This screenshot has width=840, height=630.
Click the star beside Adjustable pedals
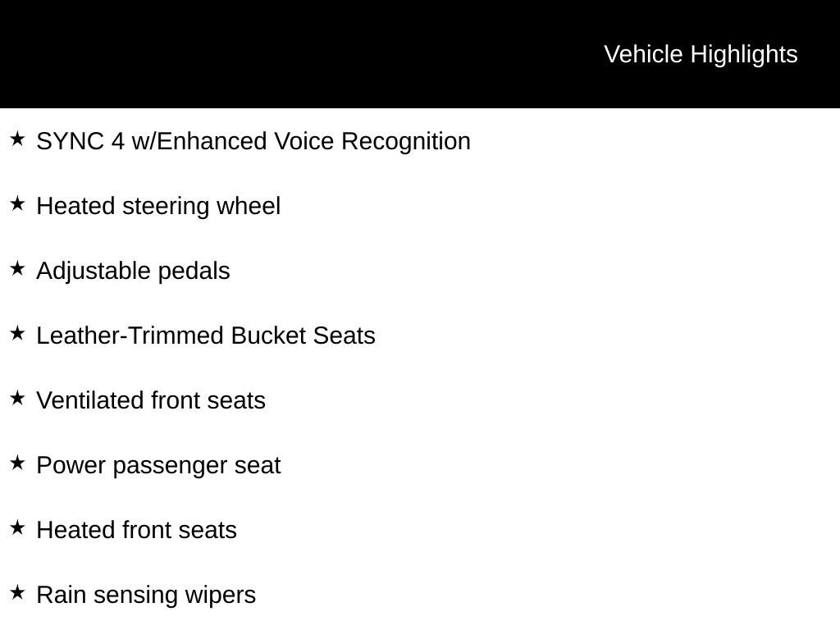(x=17, y=269)
